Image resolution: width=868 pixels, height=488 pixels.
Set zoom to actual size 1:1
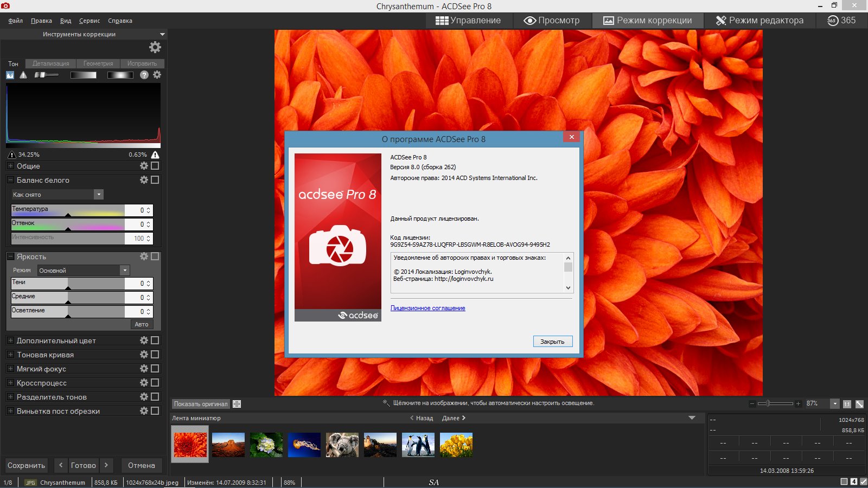pos(847,404)
